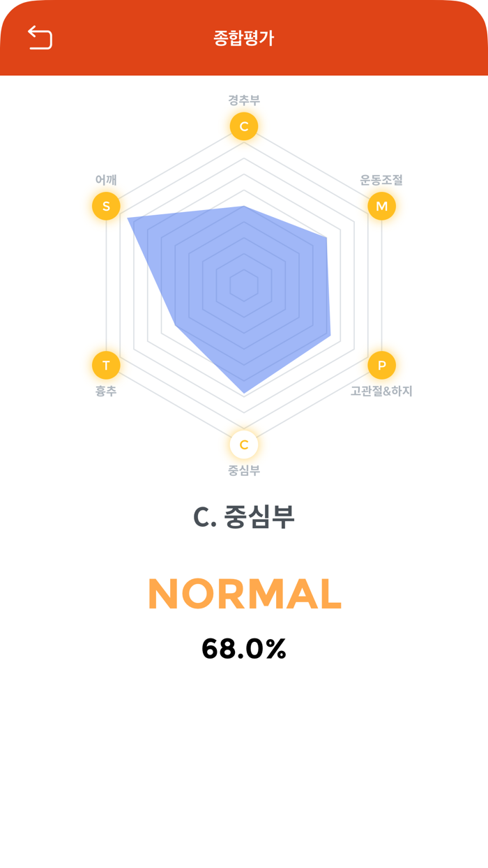Click the orange NORMAL status text
This screenshot has height=868, width=488.
[x=244, y=594]
